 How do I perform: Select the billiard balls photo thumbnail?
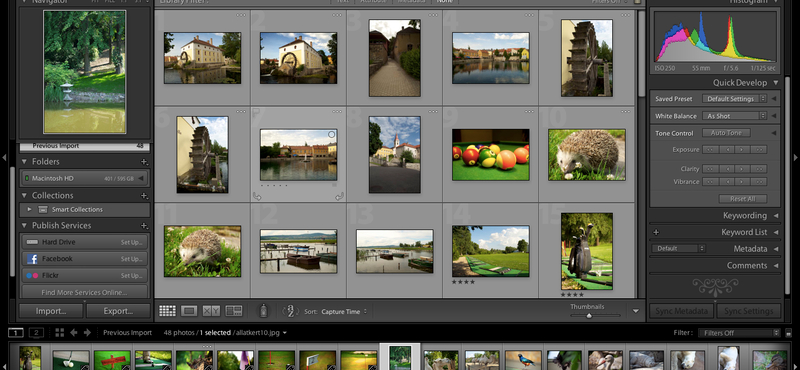tap(491, 155)
